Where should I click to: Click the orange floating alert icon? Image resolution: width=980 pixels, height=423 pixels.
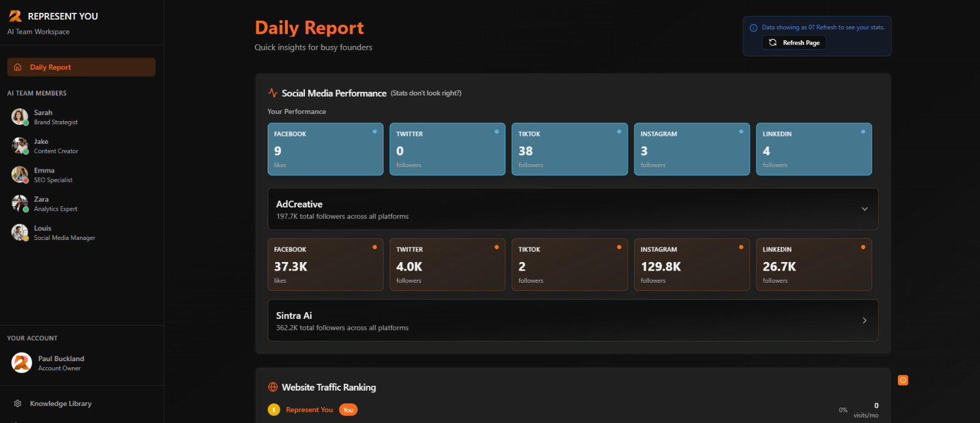point(903,380)
